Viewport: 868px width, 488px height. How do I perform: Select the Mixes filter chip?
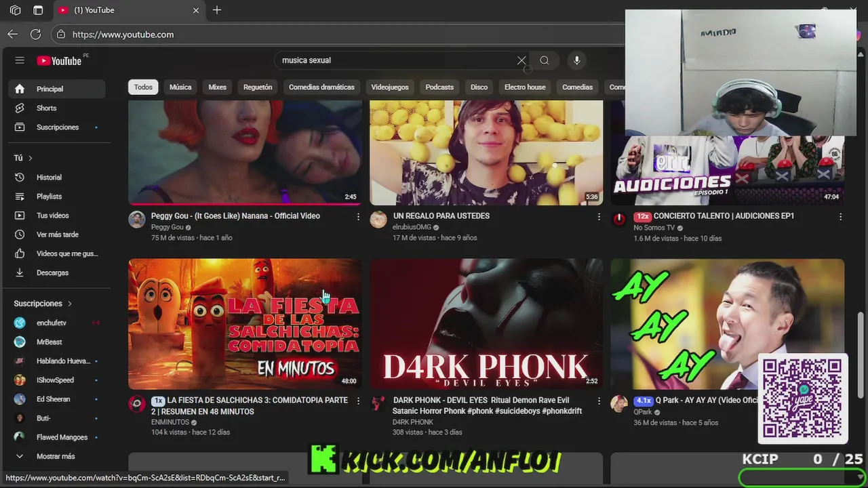click(218, 87)
